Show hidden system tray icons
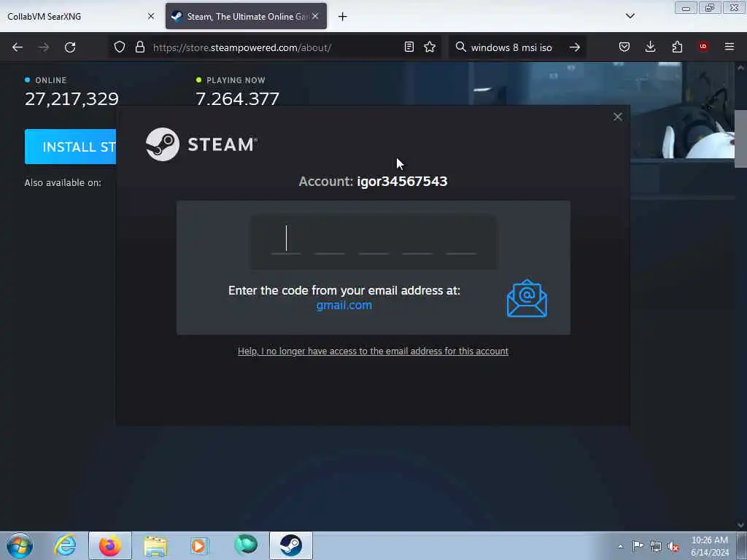The height and width of the screenshot is (560, 747). click(x=620, y=546)
